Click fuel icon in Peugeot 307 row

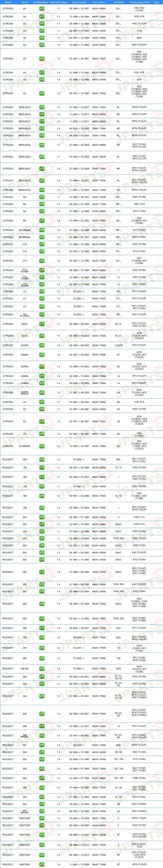click(42, 745)
